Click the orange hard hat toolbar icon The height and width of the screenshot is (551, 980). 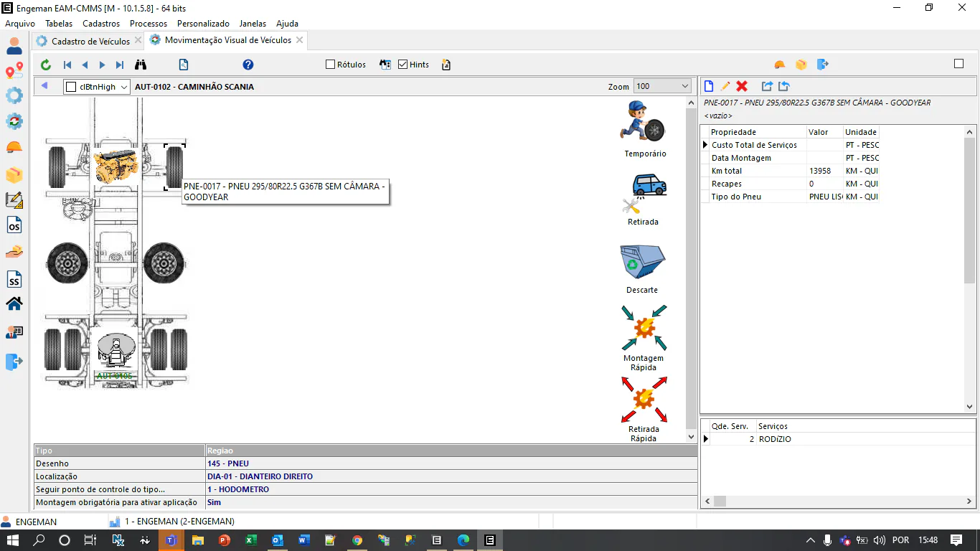780,65
